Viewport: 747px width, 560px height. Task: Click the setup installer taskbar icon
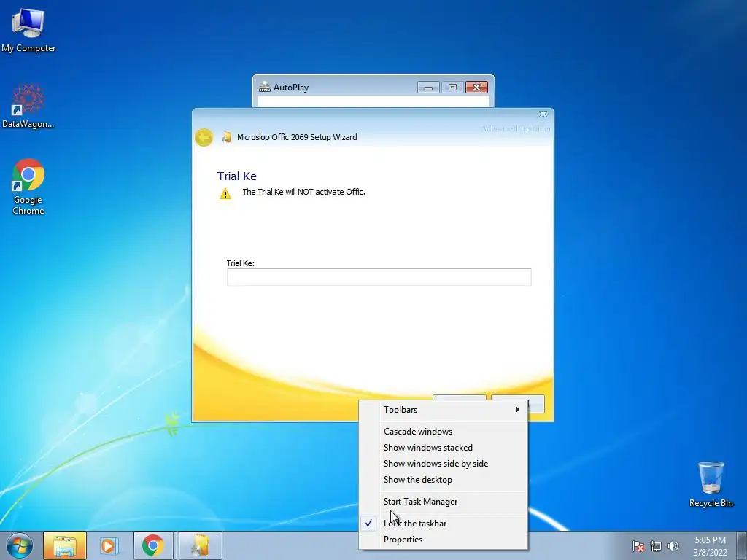tap(200, 545)
